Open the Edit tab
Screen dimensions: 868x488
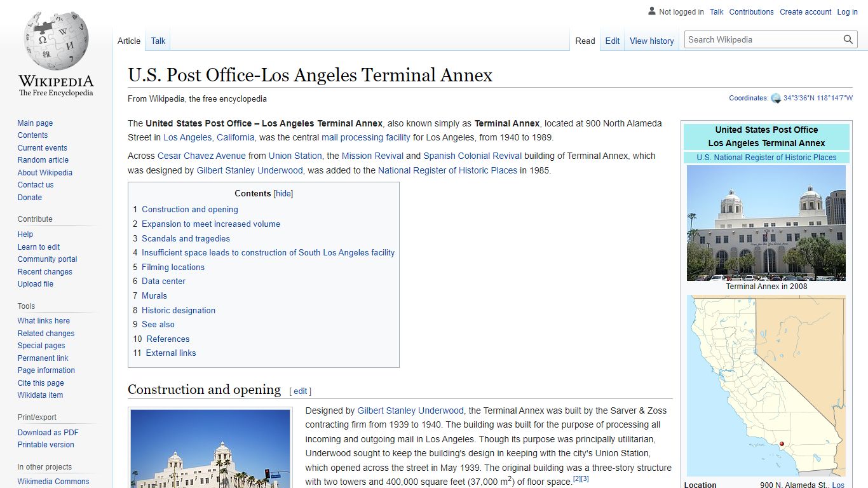(613, 41)
